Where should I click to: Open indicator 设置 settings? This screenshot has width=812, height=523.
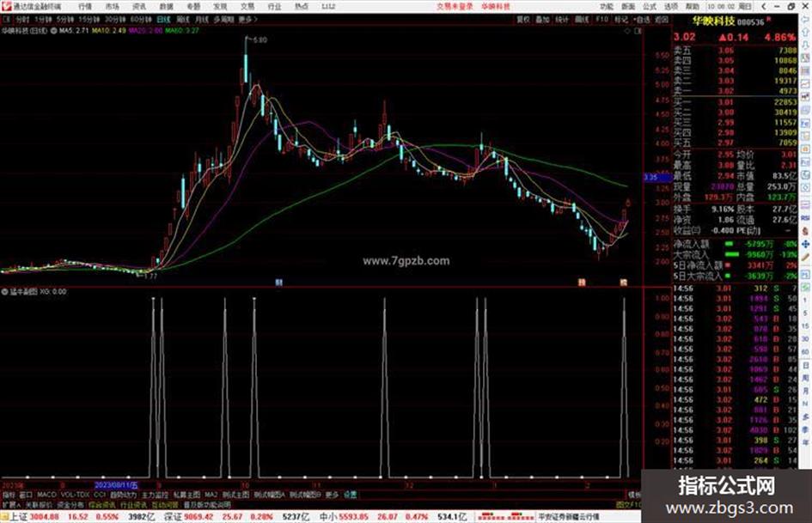[351, 495]
